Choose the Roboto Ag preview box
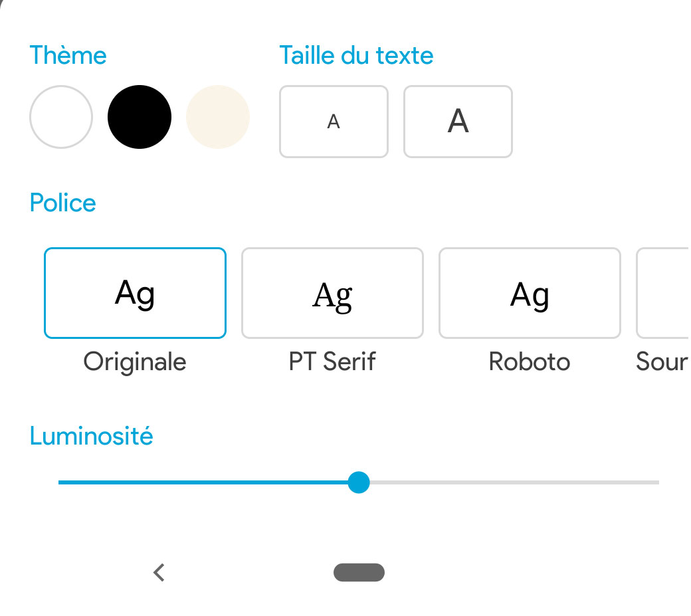Viewport: 691px width, 616px height. pyautogui.click(x=530, y=293)
